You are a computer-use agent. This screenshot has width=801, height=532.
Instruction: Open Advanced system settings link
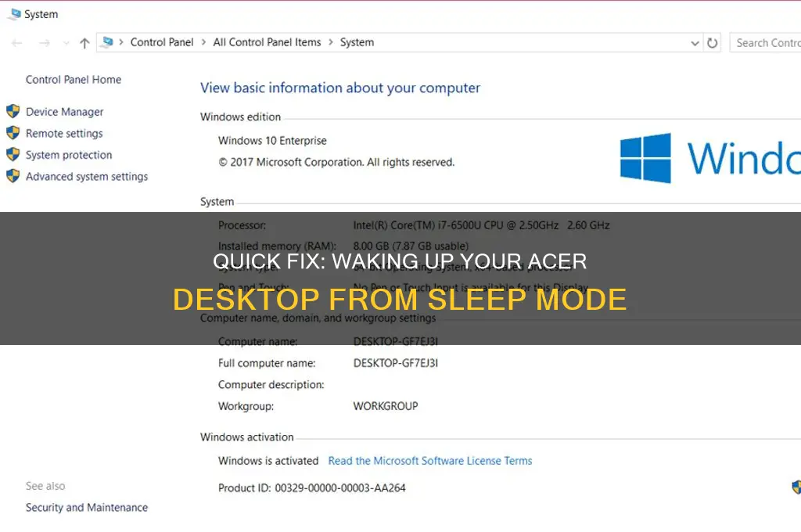tap(87, 176)
